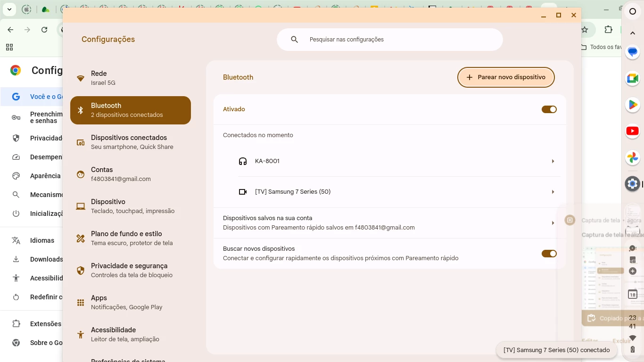Image resolution: width=644 pixels, height=362 pixels.
Task: Click the Chrome forward arrow button
Action: tap(27, 30)
